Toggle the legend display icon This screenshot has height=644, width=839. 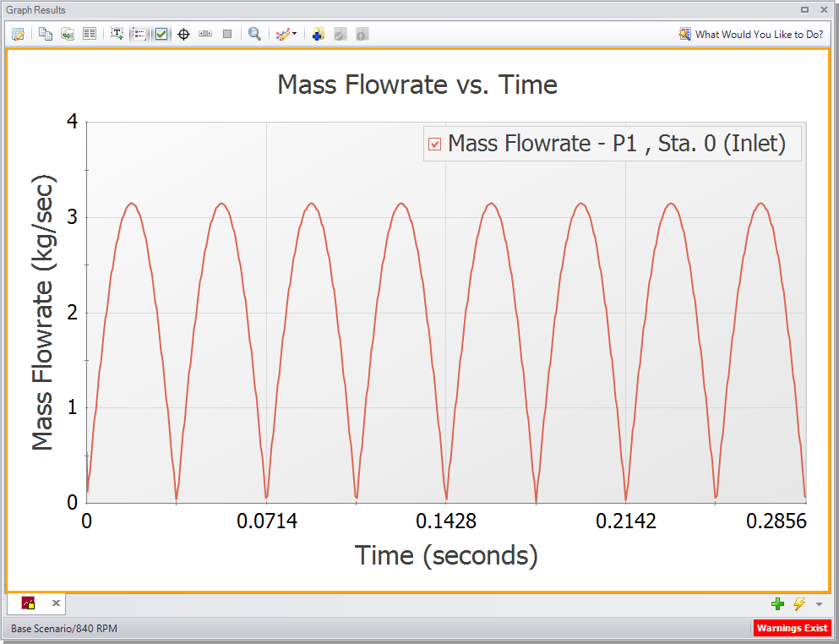[x=139, y=35]
